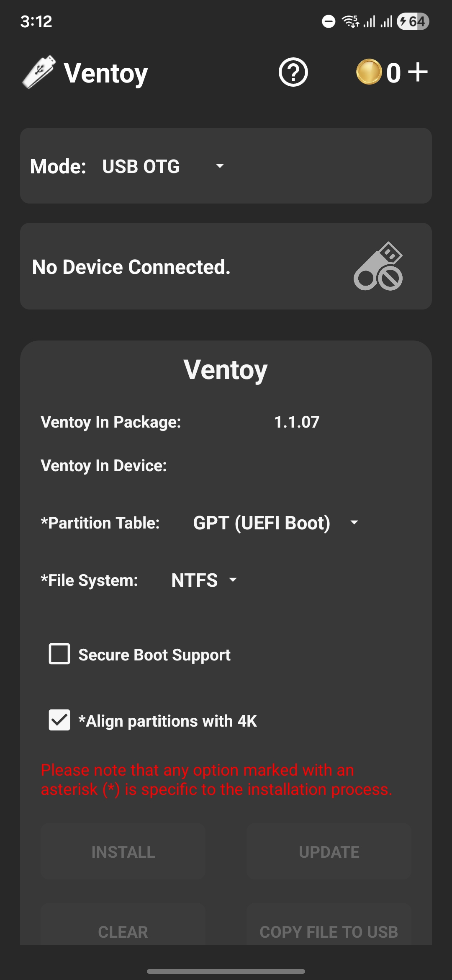Tap the gold coin icon
This screenshot has height=980, width=452.
(x=369, y=72)
